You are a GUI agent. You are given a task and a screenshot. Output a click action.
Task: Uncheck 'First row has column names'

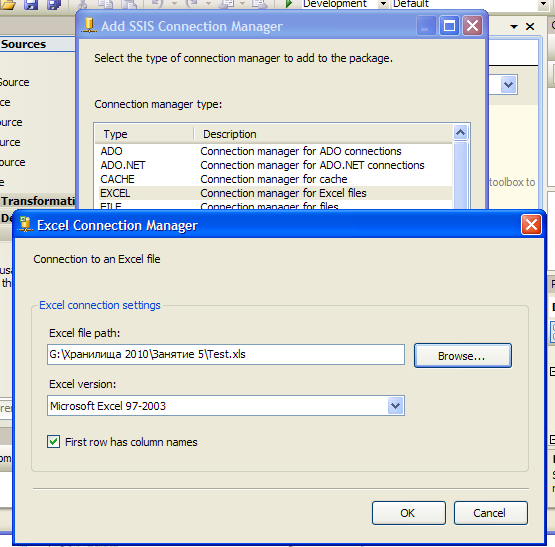coord(53,442)
